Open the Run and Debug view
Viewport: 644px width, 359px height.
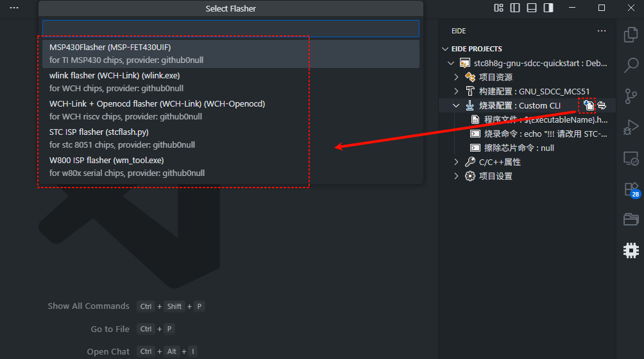pyautogui.click(x=631, y=127)
